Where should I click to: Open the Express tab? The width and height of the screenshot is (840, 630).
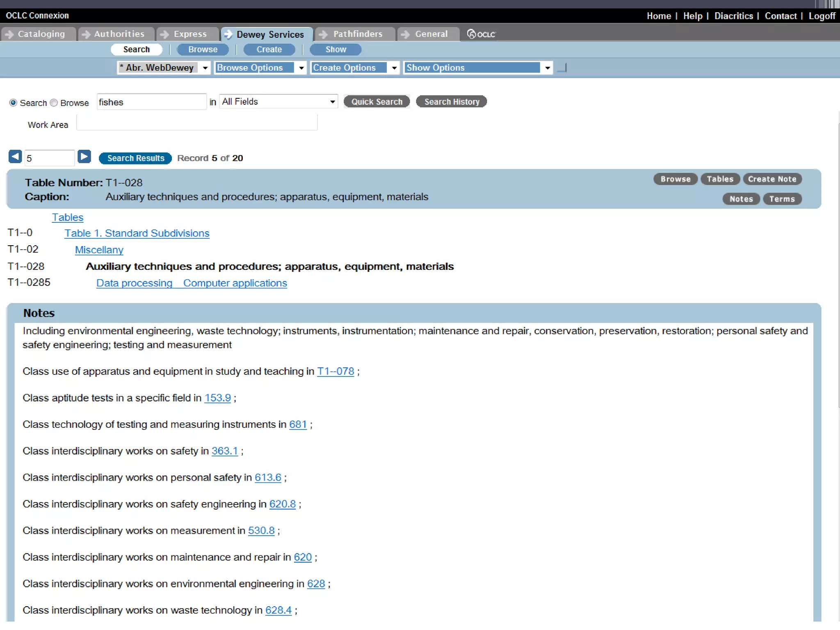tap(190, 34)
